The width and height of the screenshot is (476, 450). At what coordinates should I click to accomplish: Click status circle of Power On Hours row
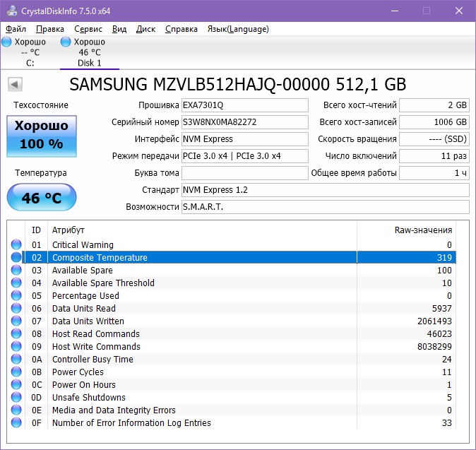tap(16, 385)
